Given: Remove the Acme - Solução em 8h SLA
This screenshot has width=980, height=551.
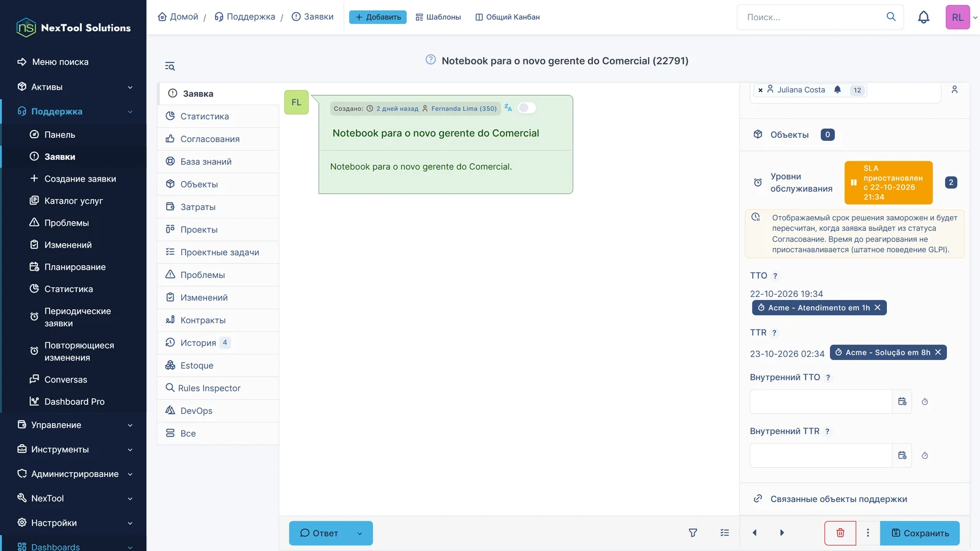Looking at the screenshot, I should click(x=938, y=352).
